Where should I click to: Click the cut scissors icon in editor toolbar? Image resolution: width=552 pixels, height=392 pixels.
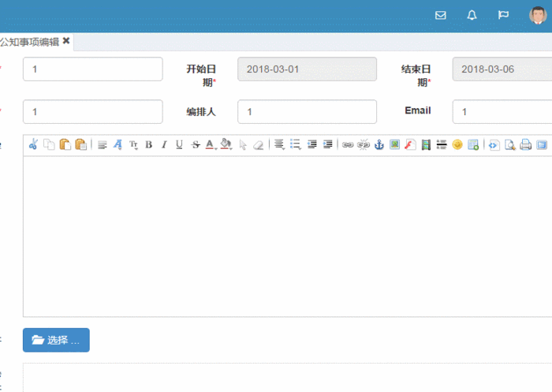tap(33, 144)
